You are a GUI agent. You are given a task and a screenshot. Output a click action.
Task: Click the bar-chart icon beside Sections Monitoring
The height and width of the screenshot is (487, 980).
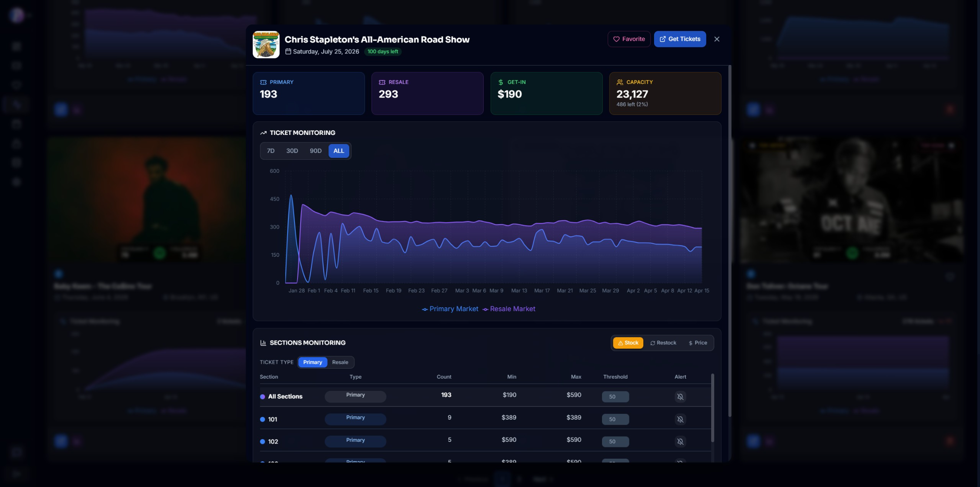point(264,343)
